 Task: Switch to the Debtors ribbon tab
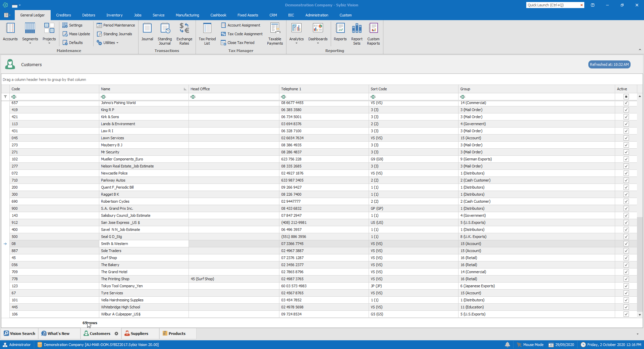click(x=89, y=15)
